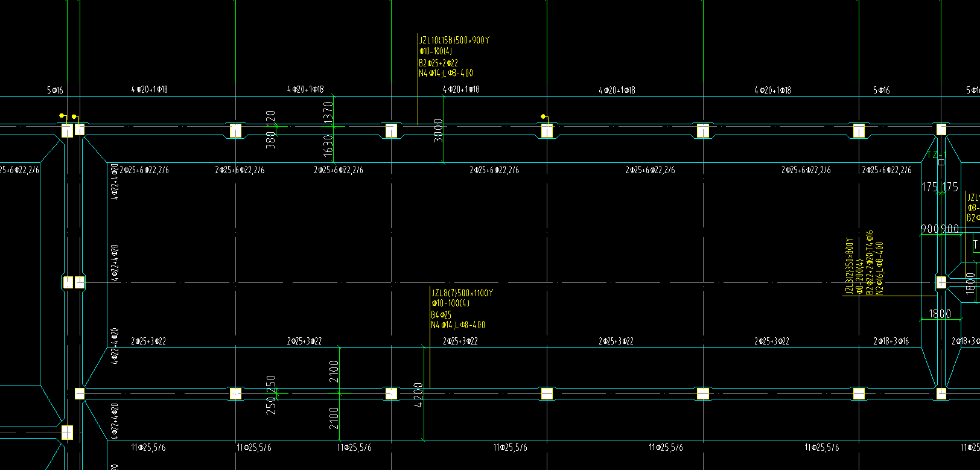The width and height of the screenshot is (980, 470).
Task: Click the N4Φ14,LΦ8-400 line under JZL8
Action: [x=458, y=325]
